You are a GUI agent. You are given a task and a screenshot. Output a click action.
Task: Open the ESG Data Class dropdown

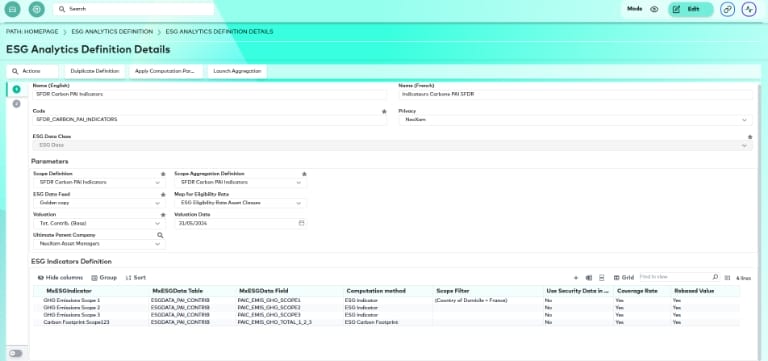pyautogui.click(x=392, y=145)
